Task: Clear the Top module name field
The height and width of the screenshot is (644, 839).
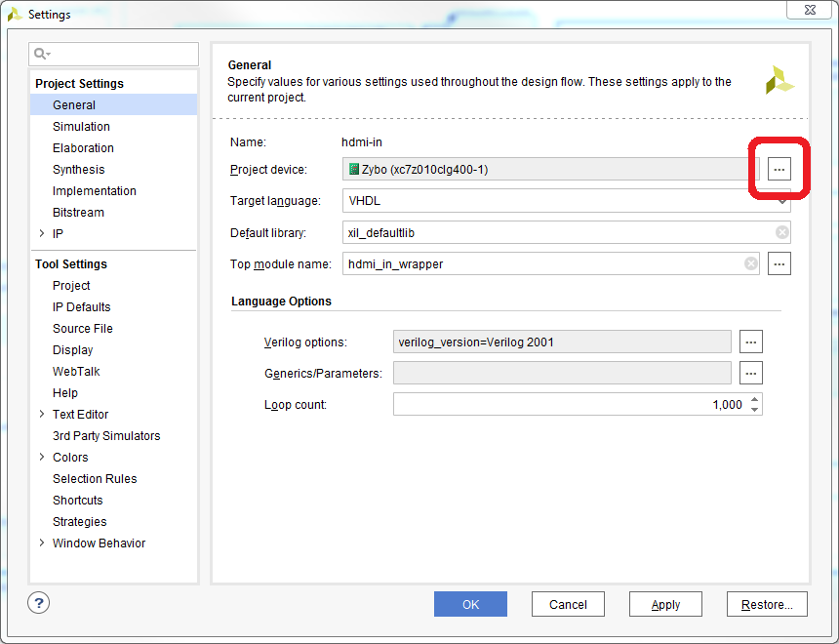Action: [x=751, y=263]
